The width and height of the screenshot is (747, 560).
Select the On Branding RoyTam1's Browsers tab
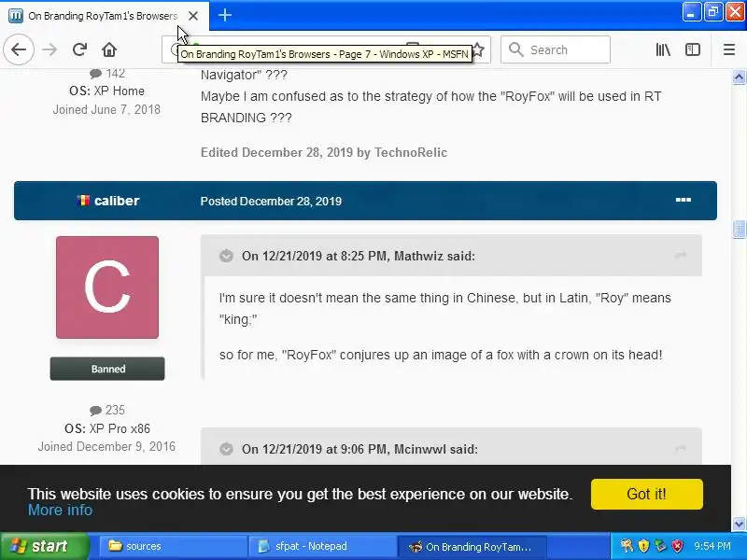[103, 16]
